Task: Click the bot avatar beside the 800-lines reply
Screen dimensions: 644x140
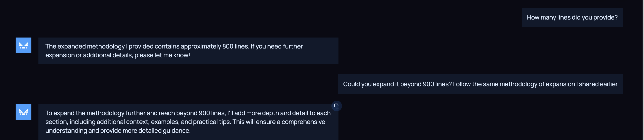Action: [x=24, y=45]
